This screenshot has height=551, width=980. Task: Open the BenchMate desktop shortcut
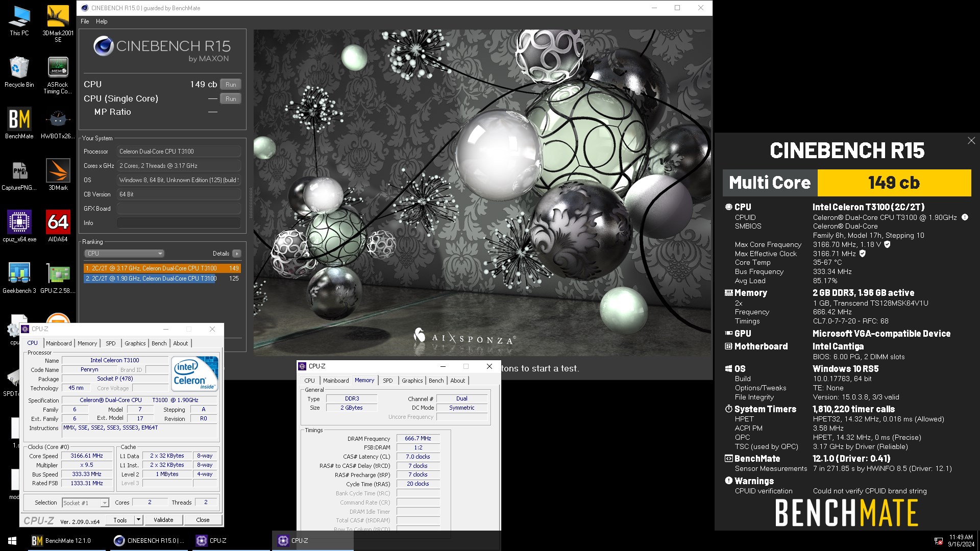click(x=19, y=123)
